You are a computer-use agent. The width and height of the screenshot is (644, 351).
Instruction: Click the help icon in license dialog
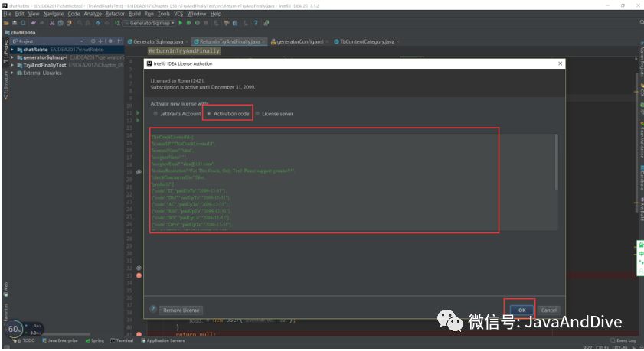[153, 309]
